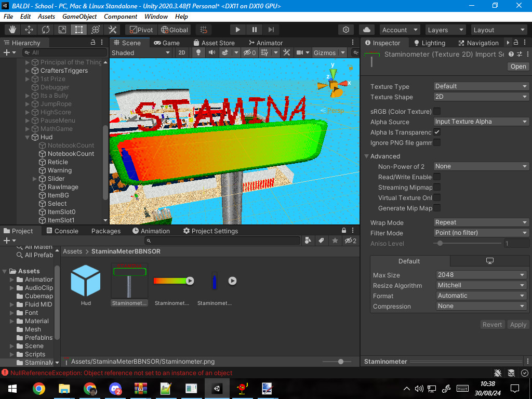
Task: Switch to the Console tab
Action: [x=62, y=231]
